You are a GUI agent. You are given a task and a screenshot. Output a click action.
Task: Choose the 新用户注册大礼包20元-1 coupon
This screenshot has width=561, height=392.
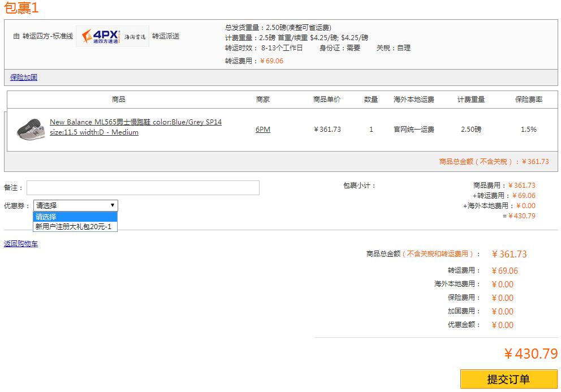click(74, 227)
